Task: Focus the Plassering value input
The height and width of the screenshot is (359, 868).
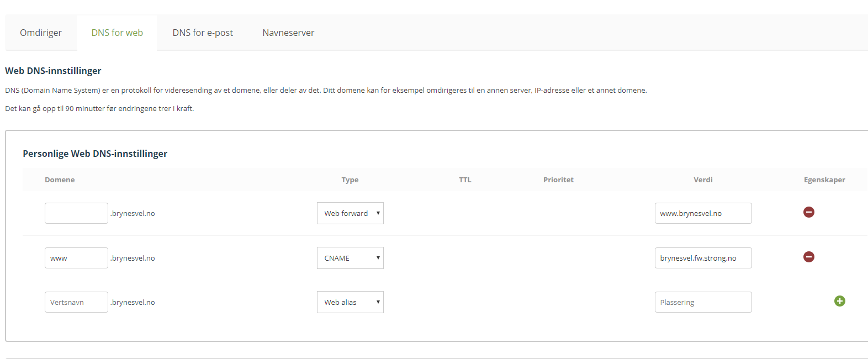Action: pyautogui.click(x=703, y=302)
